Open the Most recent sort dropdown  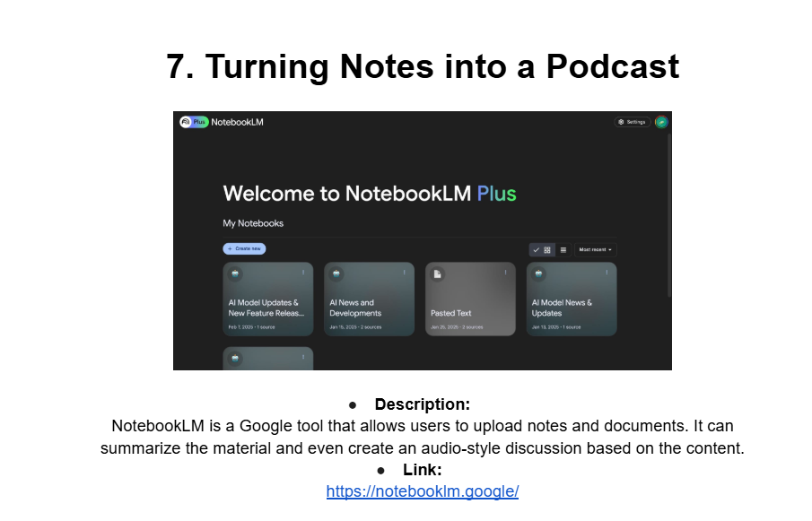(595, 250)
